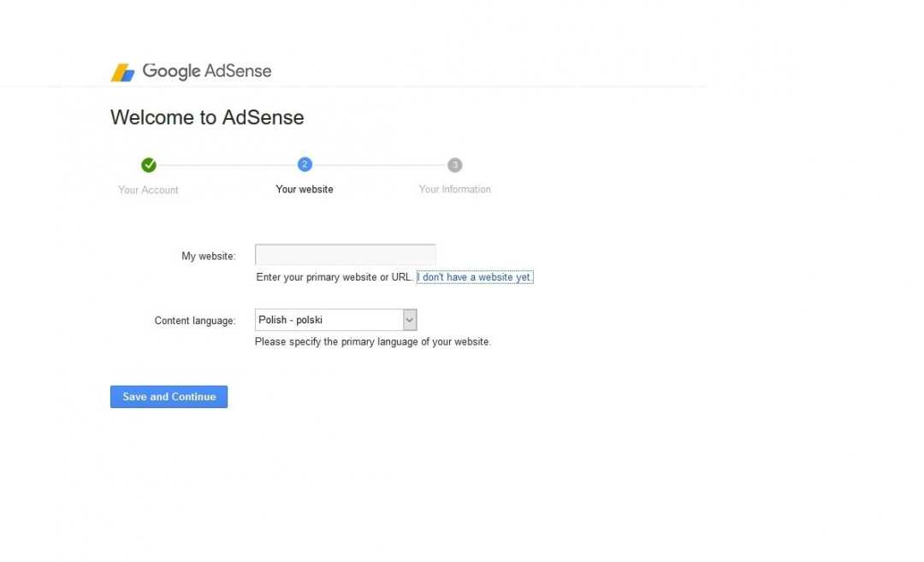Click the green checkmark step icon
The height and width of the screenshot is (562, 924).
[x=149, y=165]
